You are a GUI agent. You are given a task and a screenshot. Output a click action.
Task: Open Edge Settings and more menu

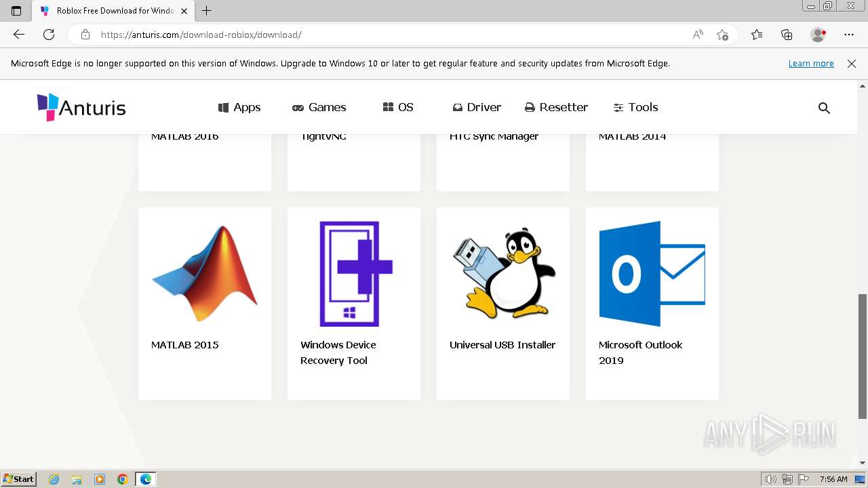tap(849, 35)
